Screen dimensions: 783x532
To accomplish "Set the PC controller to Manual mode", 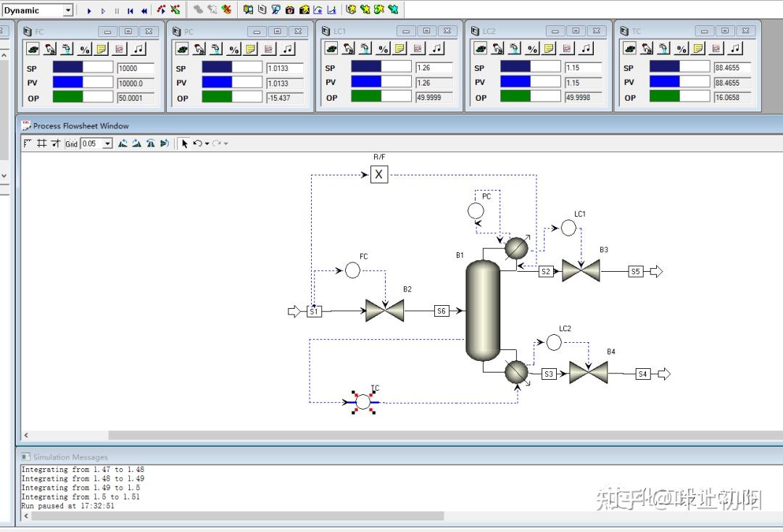I will [198, 49].
